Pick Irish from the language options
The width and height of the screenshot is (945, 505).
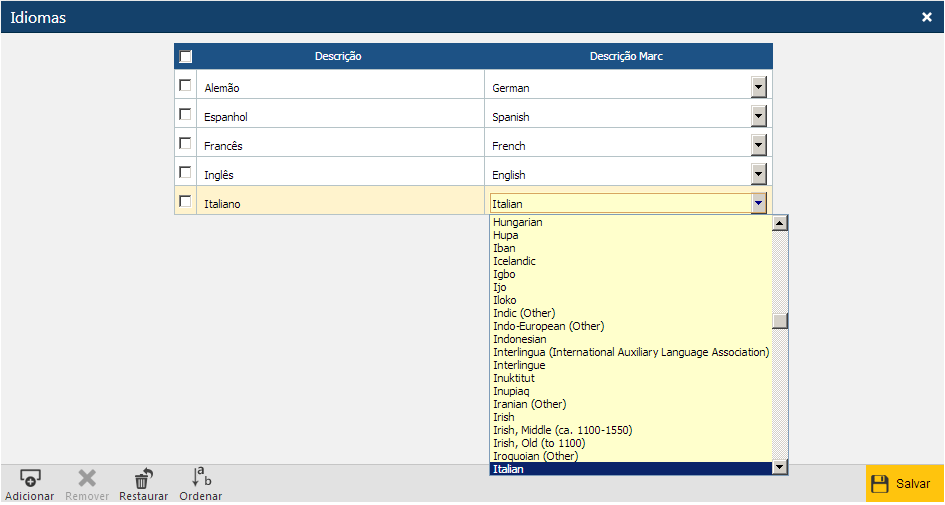click(504, 417)
